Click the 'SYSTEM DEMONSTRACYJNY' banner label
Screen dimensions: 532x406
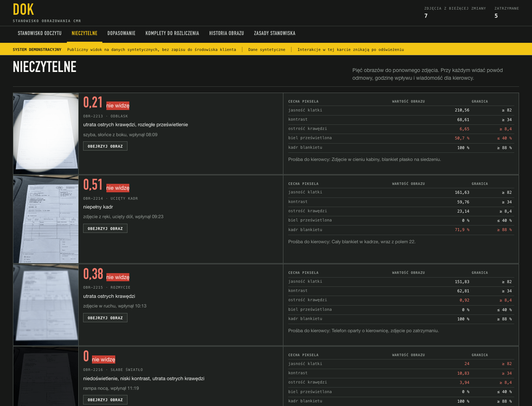(37, 49)
